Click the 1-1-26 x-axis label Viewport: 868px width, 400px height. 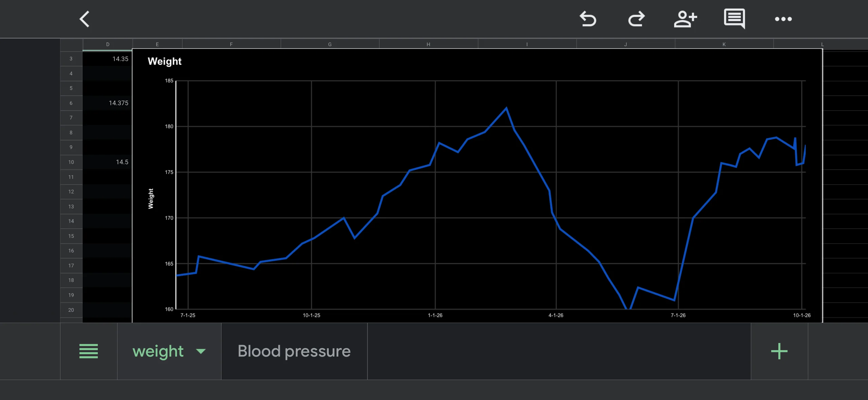point(435,316)
